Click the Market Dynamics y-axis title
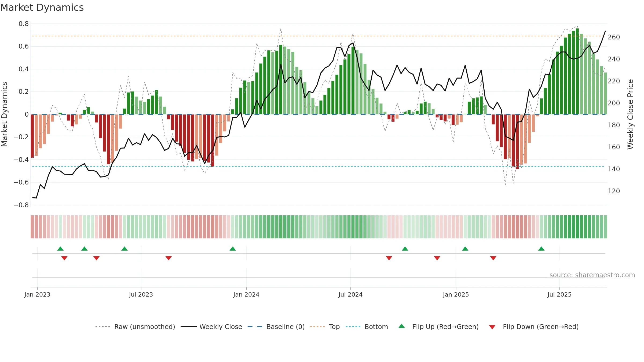Image resolution: width=644 pixels, height=362 pixels. tap(4, 114)
